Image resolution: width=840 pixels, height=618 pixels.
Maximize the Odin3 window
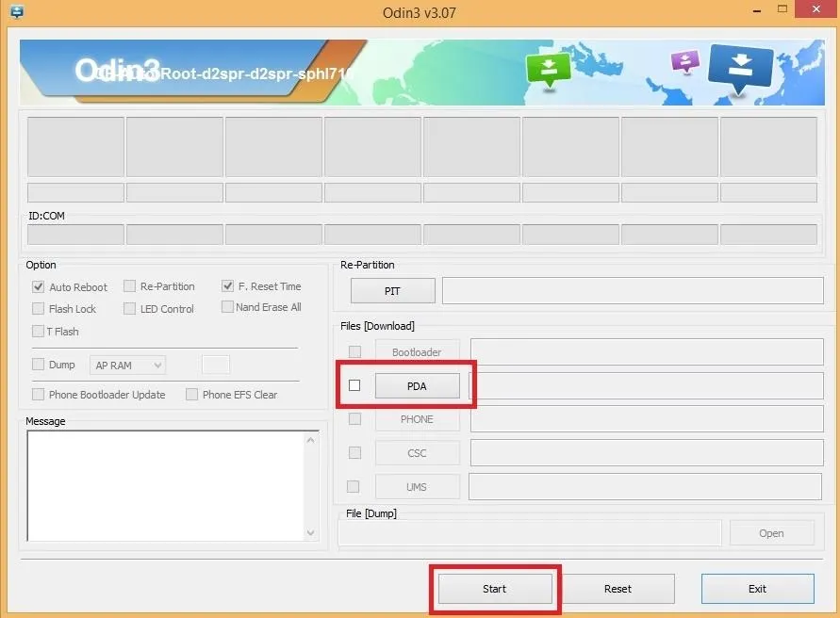782,9
